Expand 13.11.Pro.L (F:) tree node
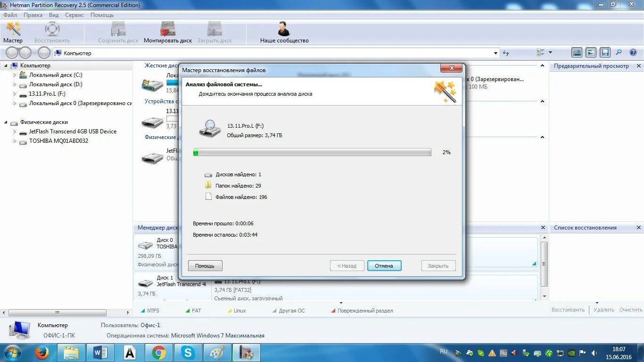644x362 pixels. (x=15, y=94)
